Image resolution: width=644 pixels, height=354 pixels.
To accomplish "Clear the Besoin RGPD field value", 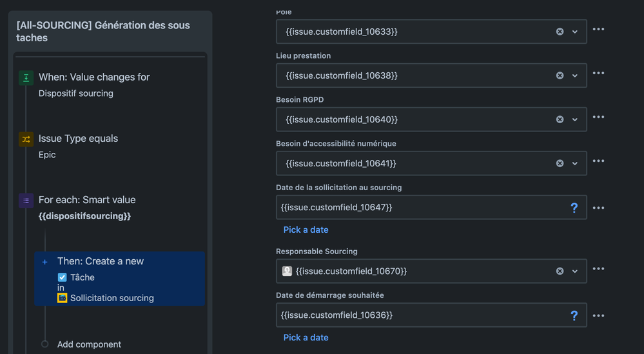I will (x=560, y=119).
